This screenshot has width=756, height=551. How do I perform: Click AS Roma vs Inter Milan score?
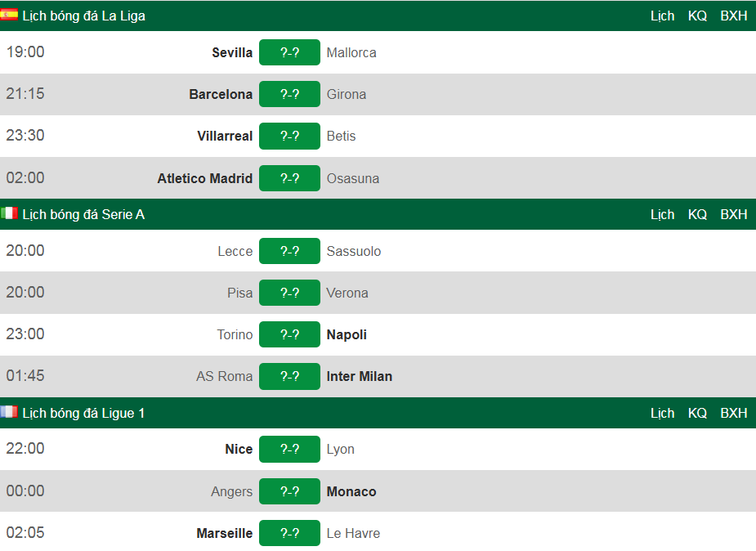click(x=289, y=376)
